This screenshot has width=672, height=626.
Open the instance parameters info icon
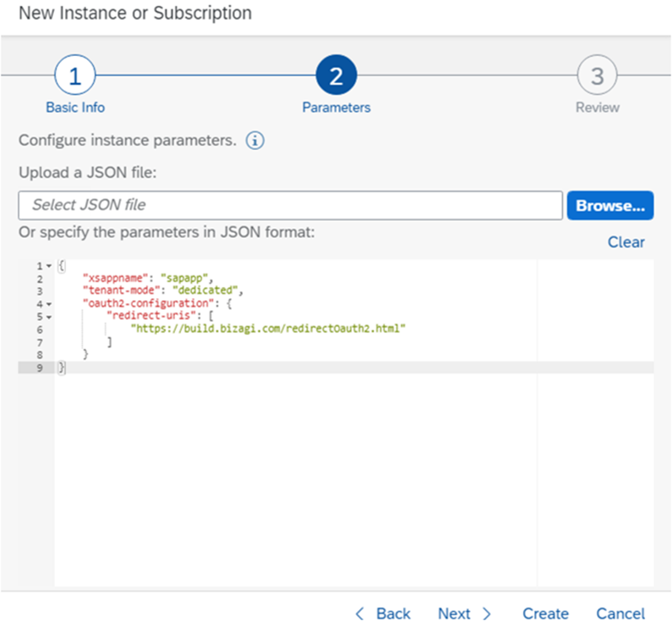click(255, 141)
